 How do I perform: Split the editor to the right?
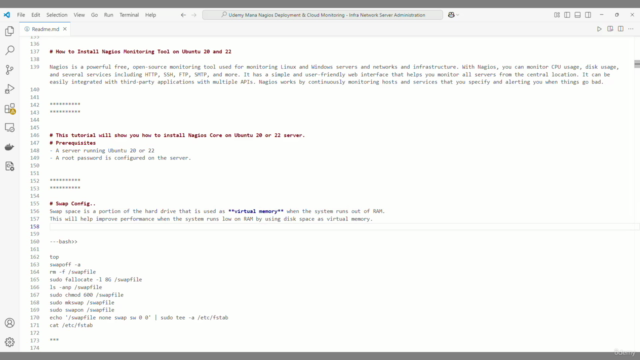point(620,29)
